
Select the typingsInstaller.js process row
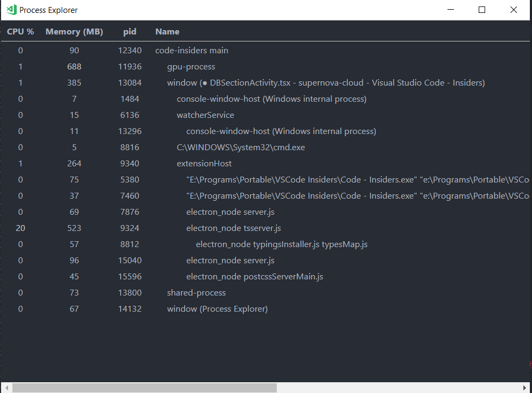281,244
